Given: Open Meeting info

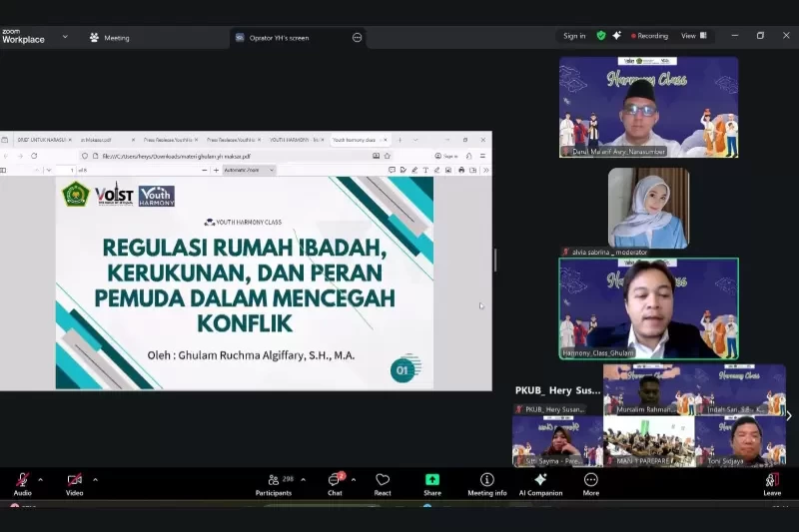Looking at the screenshot, I should click(x=486, y=481).
